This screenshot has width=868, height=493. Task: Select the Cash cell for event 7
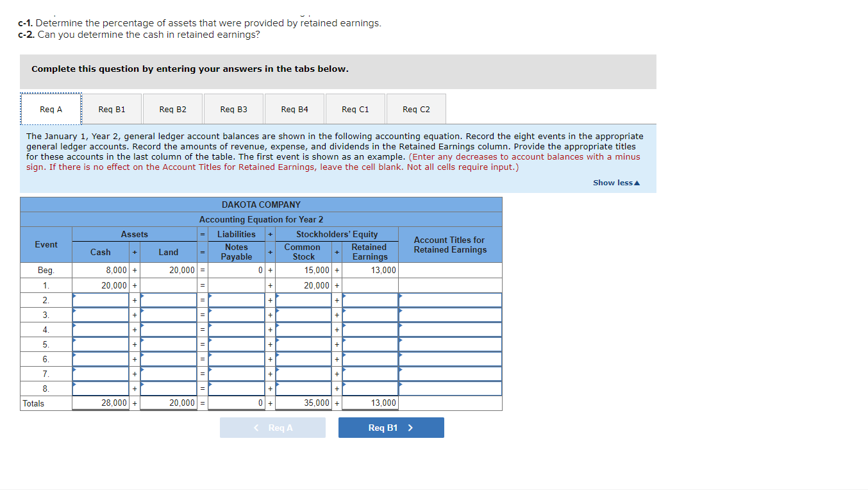[101, 374]
